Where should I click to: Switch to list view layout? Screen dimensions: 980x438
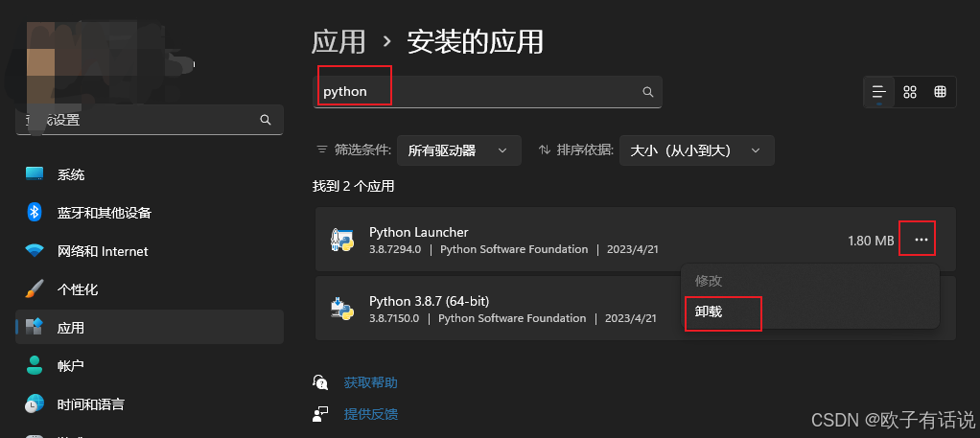(879, 92)
